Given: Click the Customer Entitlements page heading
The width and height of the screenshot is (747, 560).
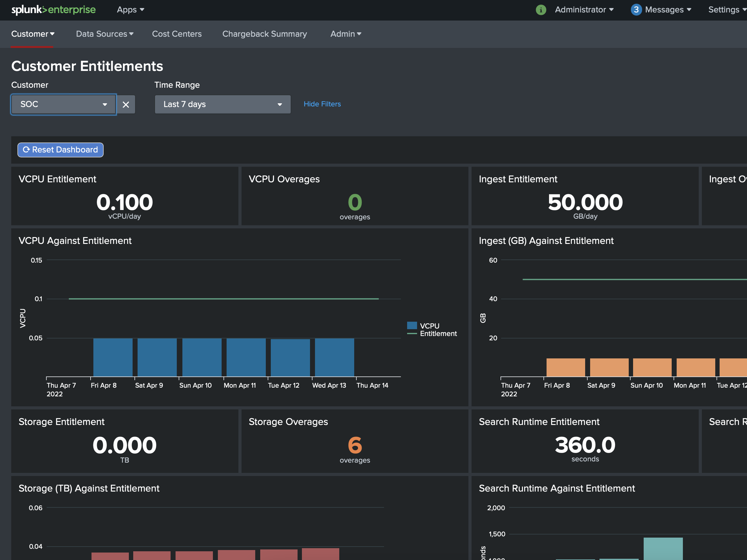Looking at the screenshot, I should pos(87,66).
